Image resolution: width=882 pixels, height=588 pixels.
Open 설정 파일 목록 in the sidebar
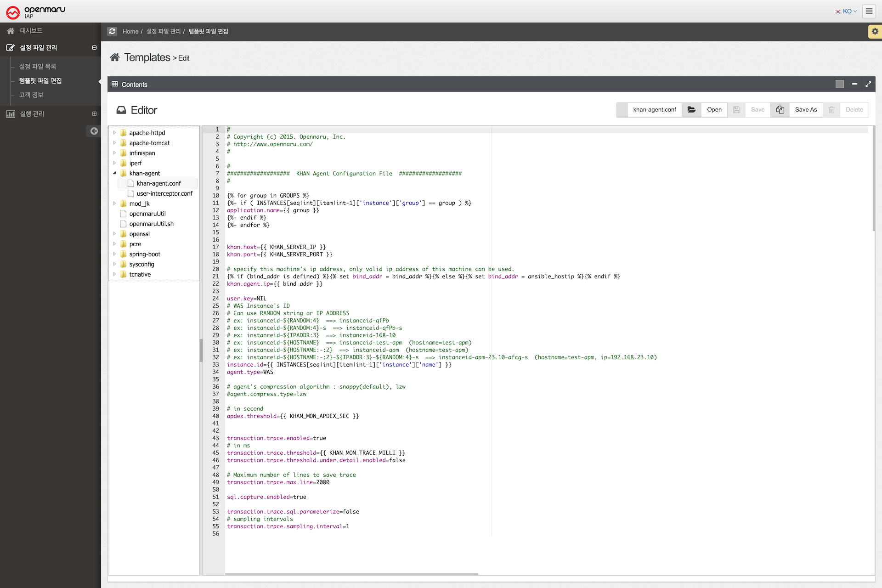click(x=38, y=67)
